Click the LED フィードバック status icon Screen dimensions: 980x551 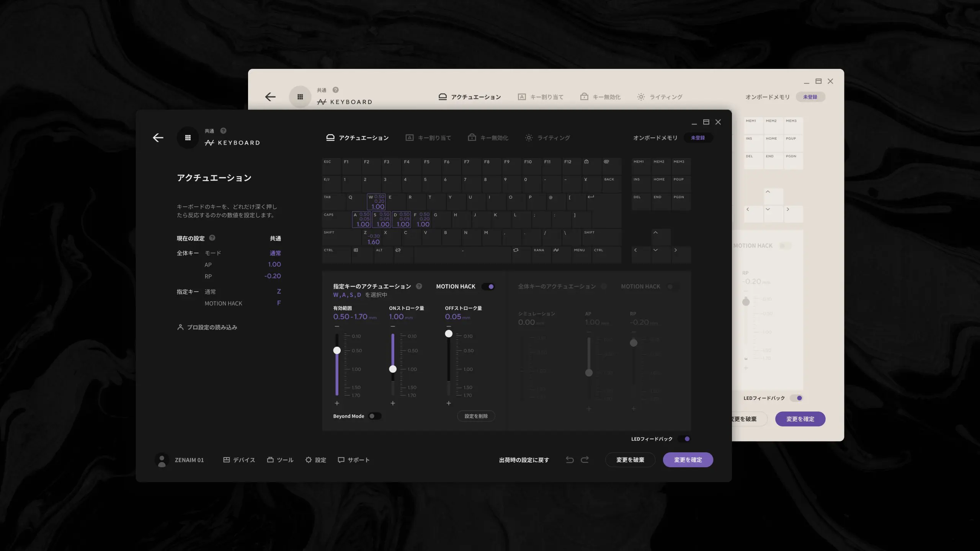tap(687, 439)
